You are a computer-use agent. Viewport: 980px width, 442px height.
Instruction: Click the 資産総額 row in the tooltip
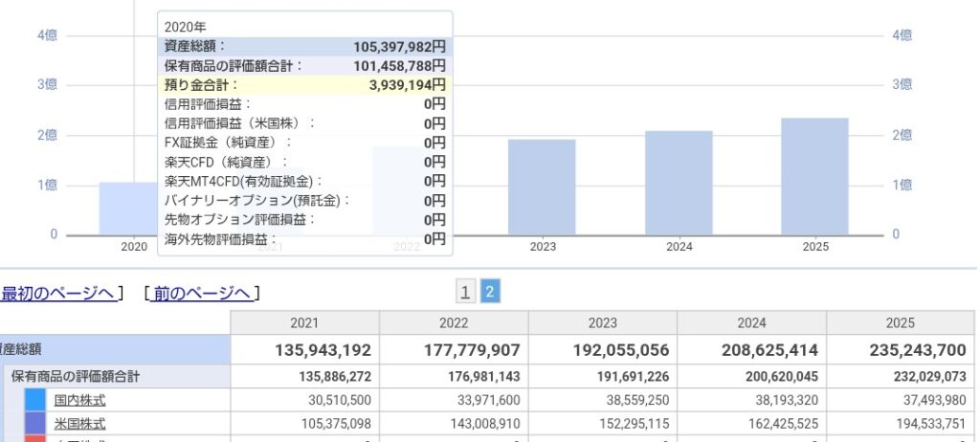[x=304, y=46]
